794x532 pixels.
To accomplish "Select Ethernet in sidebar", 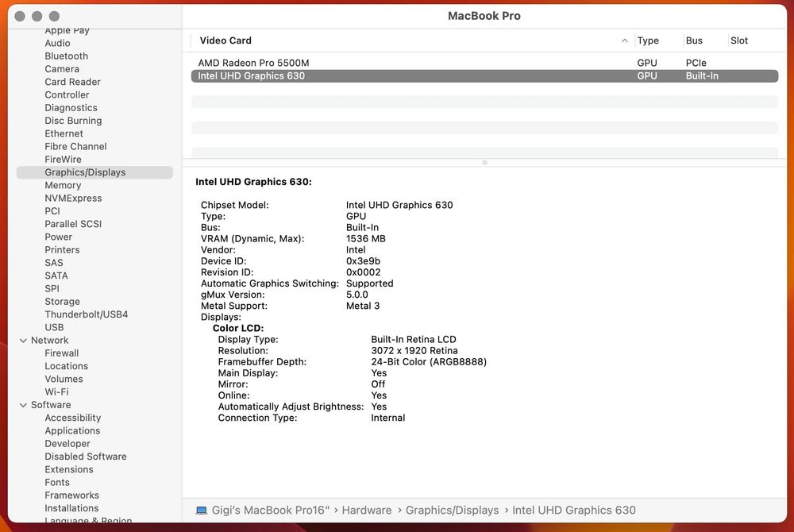I will pos(64,133).
